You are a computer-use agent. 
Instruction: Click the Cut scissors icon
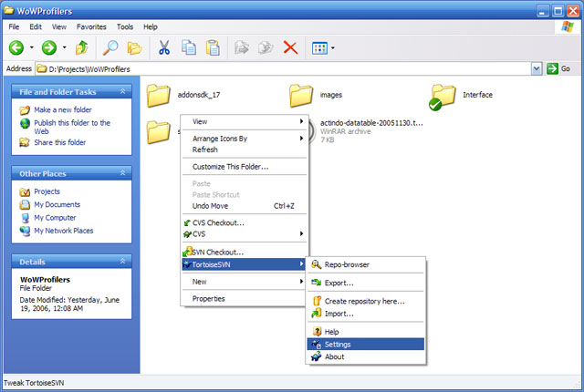click(x=164, y=47)
